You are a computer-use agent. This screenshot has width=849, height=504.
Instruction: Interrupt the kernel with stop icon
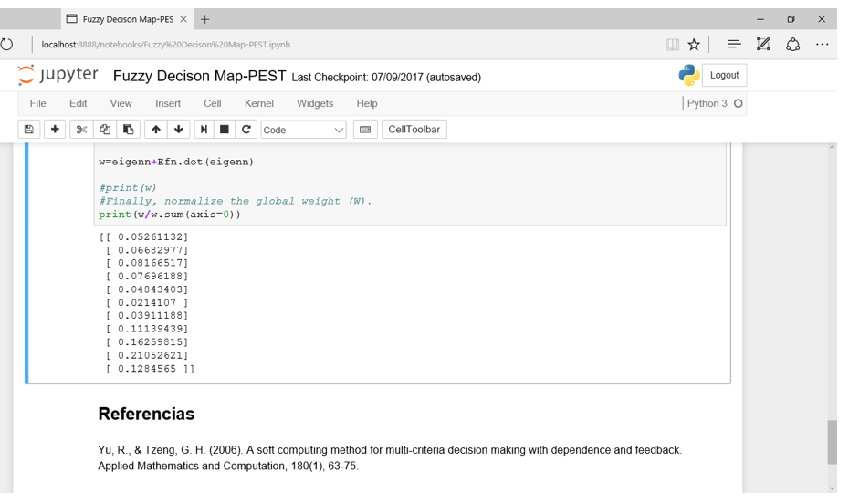coord(225,130)
